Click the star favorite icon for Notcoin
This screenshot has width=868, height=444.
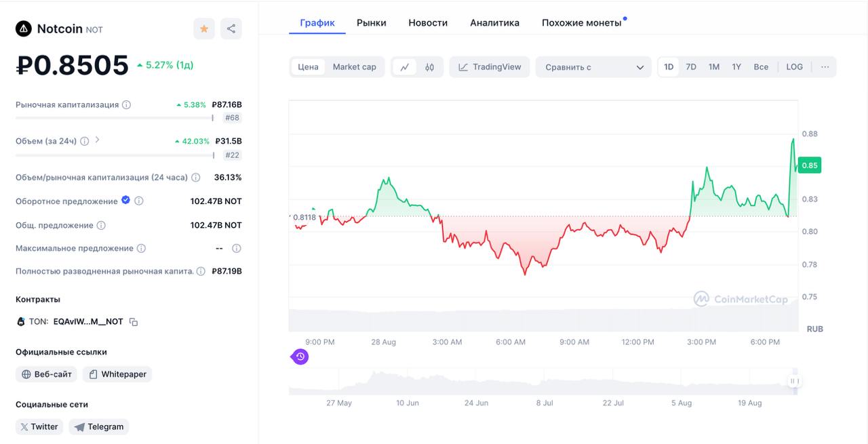(203, 28)
